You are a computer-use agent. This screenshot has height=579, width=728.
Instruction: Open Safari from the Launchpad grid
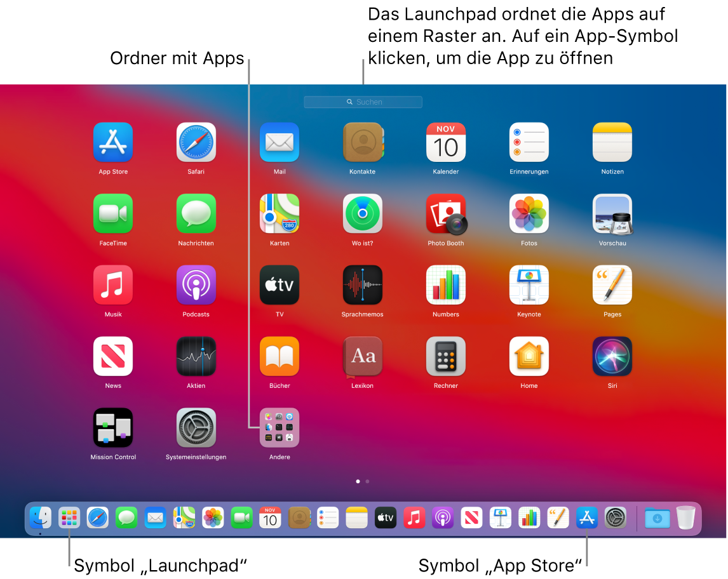196,143
